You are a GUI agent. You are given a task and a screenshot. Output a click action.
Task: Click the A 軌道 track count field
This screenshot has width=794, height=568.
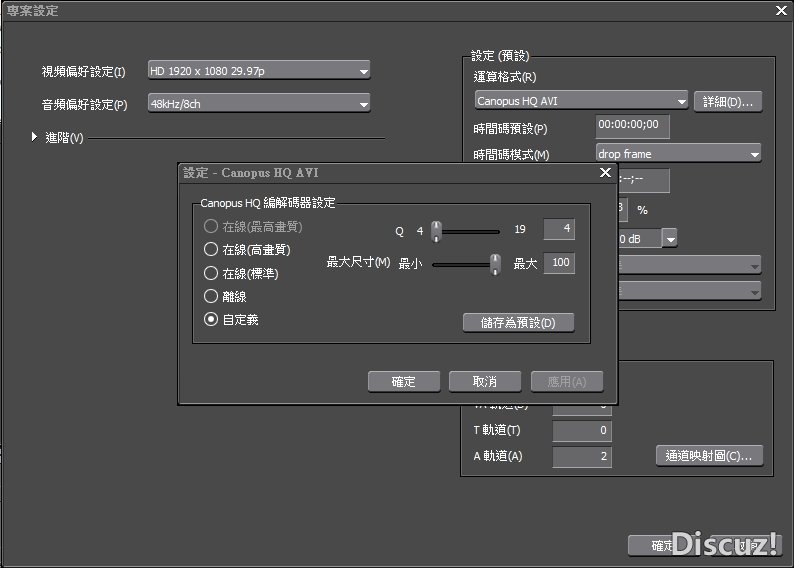tap(582, 457)
